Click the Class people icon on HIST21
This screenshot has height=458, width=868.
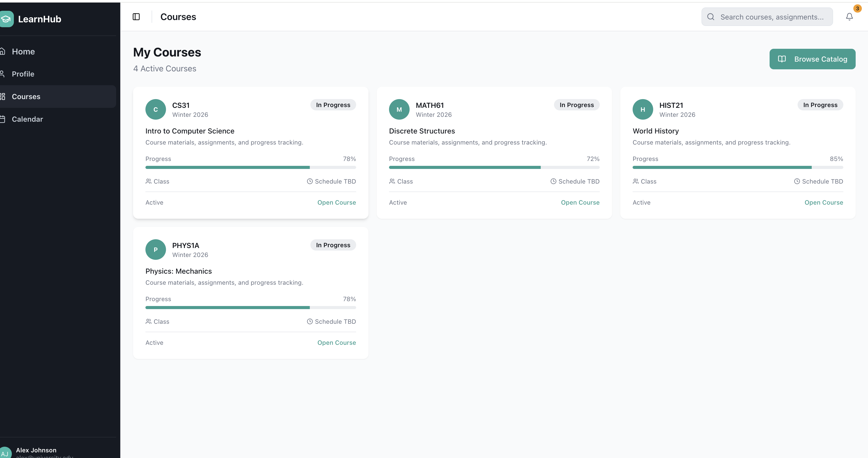coord(635,182)
